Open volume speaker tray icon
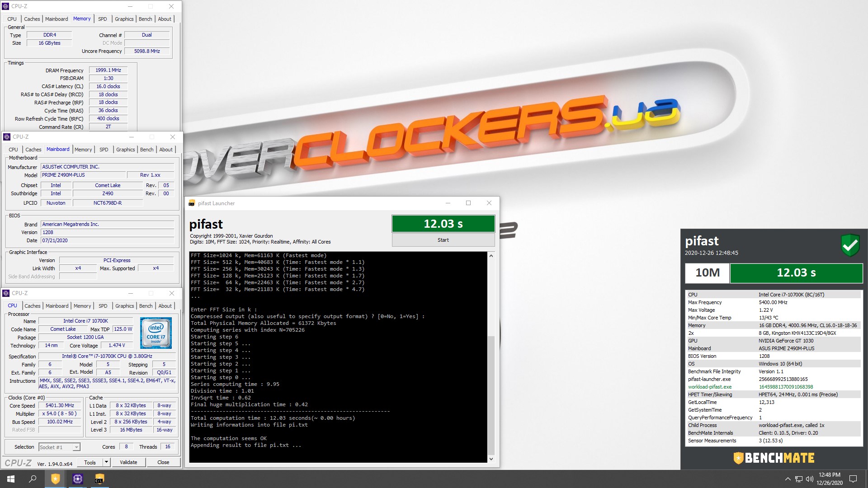The image size is (868, 488). [x=810, y=479]
